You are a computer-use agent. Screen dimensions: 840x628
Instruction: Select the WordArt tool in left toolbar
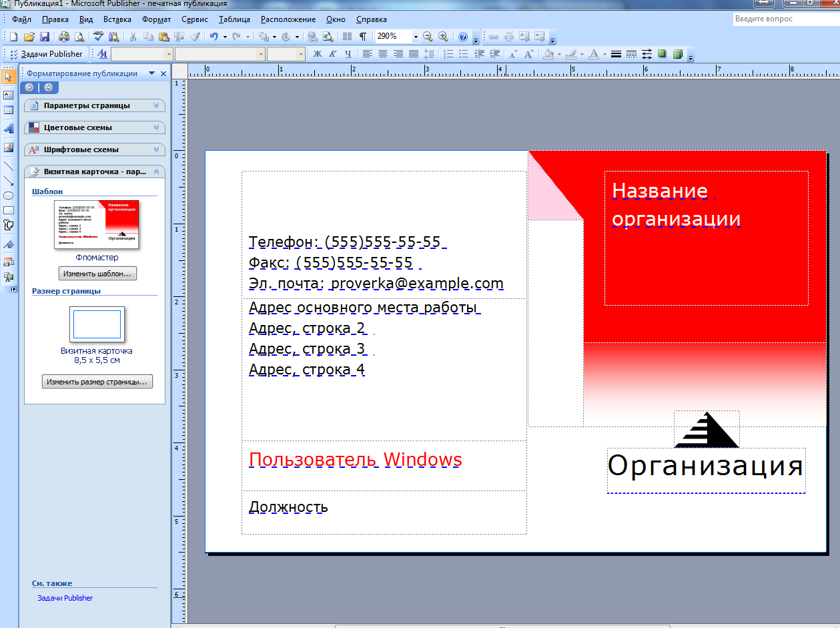(x=9, y=129)
